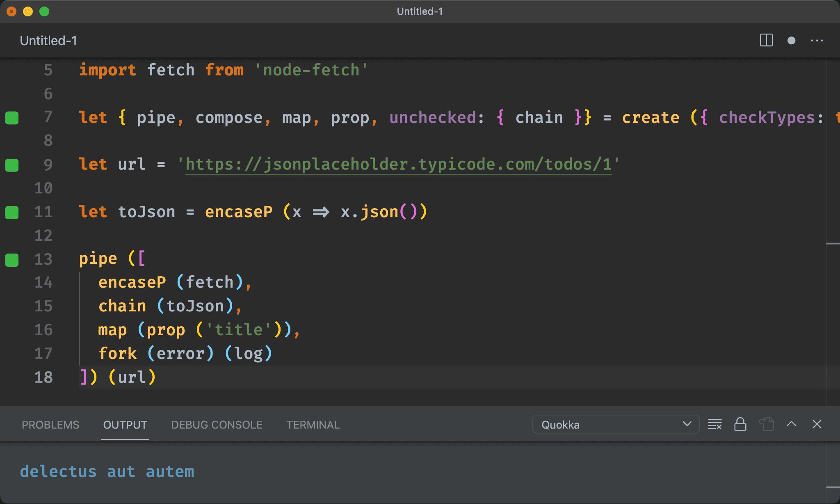Screen dimensions: 840x504
Task: Follow the jsonplaceholder todos URL link
Action: (398, 164)
